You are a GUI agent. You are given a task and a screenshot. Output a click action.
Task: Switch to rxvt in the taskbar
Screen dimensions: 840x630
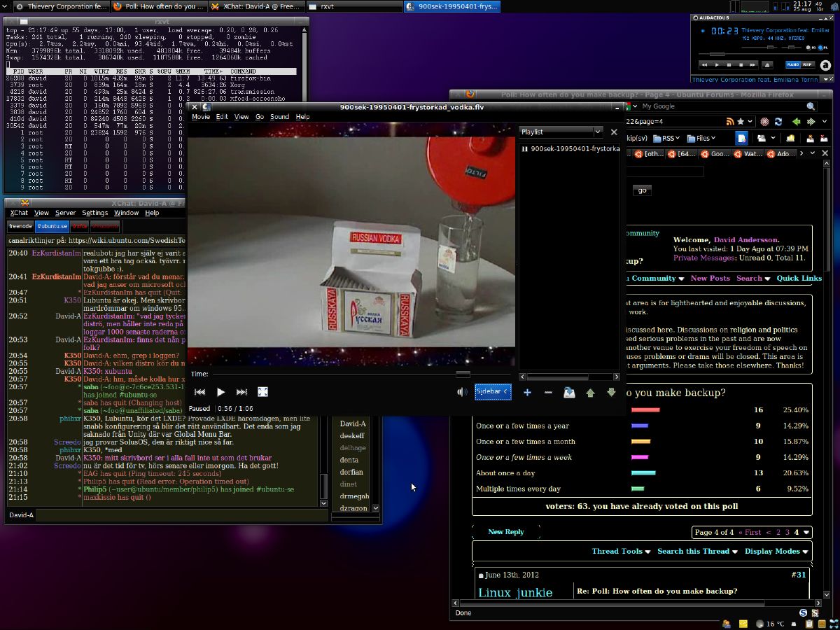pyautogui.click(x=353, y=6)
